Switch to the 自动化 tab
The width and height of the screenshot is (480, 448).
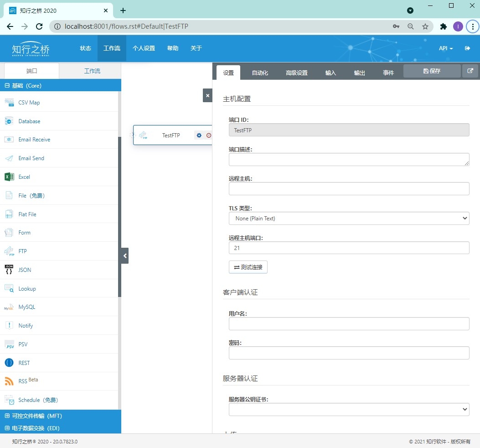coord(260,72)
